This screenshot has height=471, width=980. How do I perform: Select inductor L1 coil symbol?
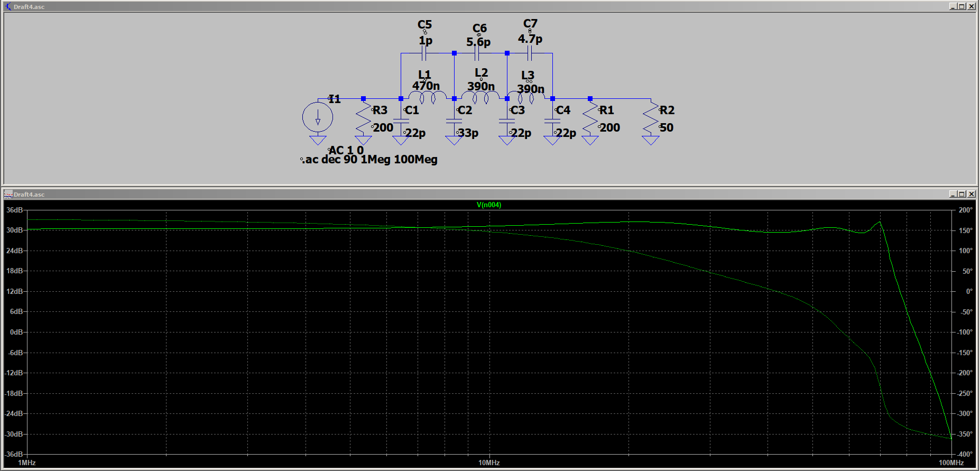point(428,97)
